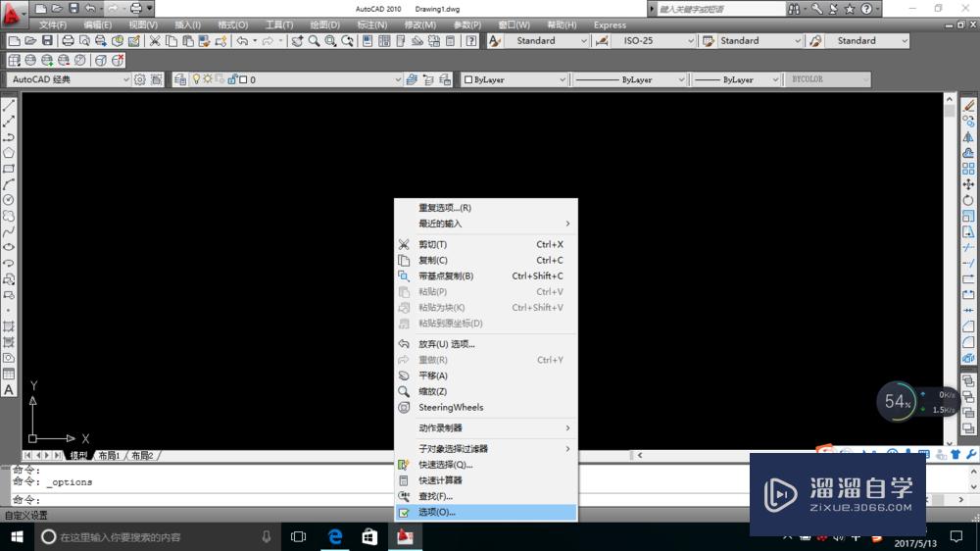Select the Table tool
The image size is (980, 551).
(9, 374)
